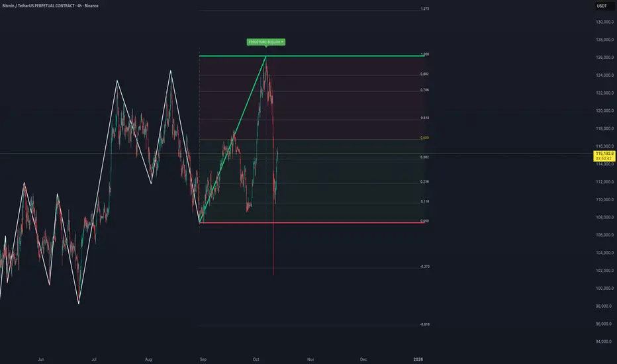Click 130,000.0 on the price scale
This screenshot has width=617, height=364.
pos(605,22)
